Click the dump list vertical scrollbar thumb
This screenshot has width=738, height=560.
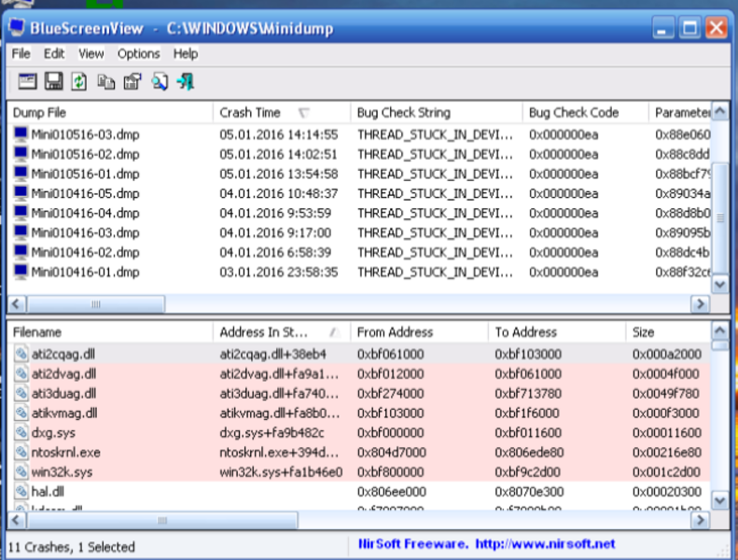pos(719,217)
